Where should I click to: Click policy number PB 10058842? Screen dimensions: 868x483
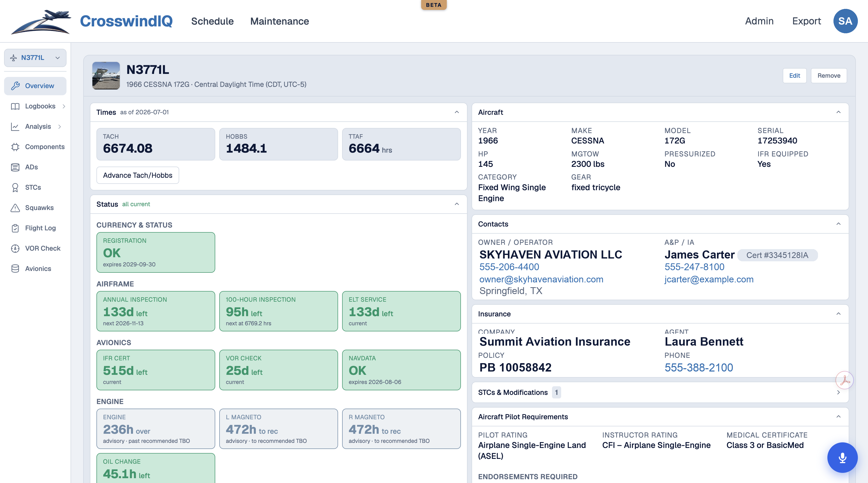515,367
